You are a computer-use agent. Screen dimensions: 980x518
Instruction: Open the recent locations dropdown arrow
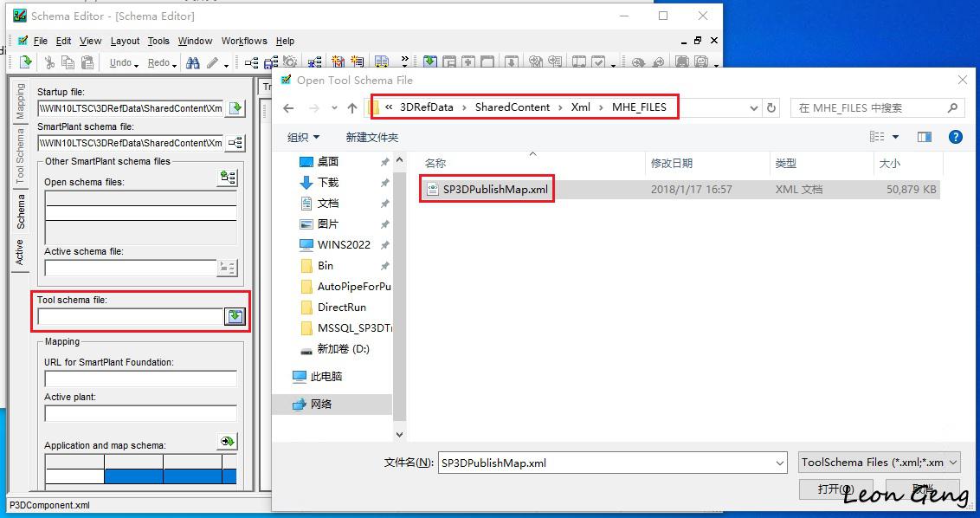pos(334,107)
